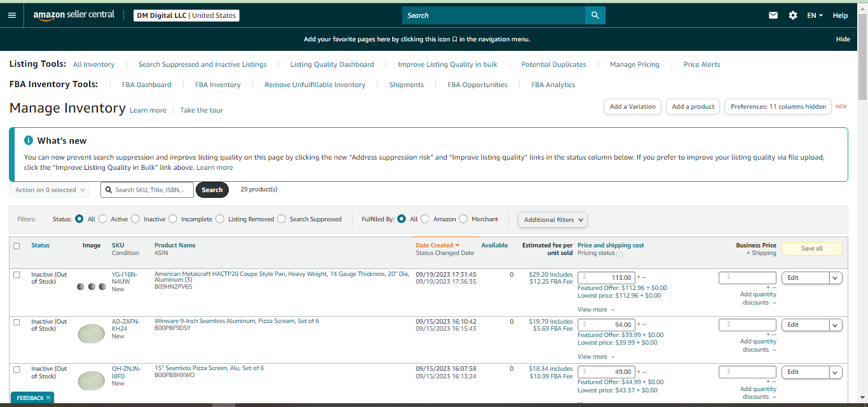
Task: Hide the favorites bar
Action: (x=843, y=39)
